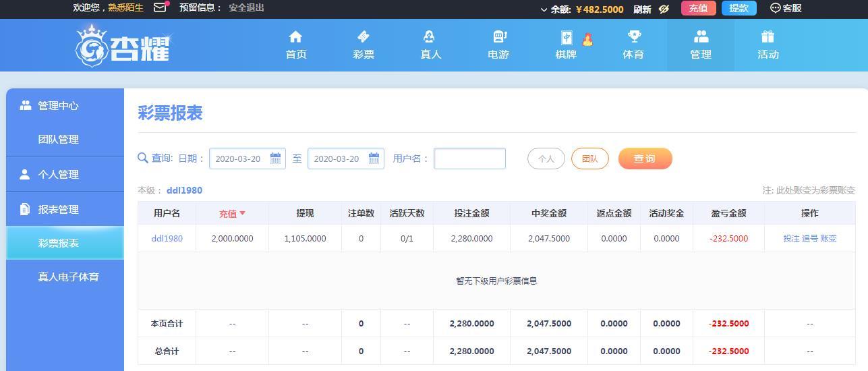Click the 充值 deposit button
This screenshot has height=371, width=868.
(698, 8)
